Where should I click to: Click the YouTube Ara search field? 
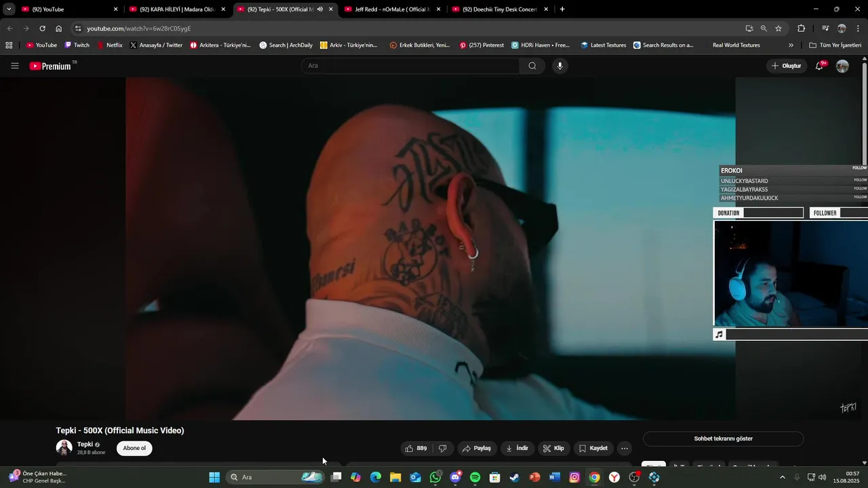[410, 66]
